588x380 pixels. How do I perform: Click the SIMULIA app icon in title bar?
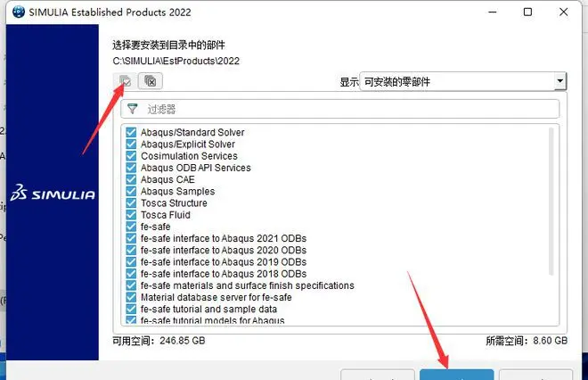[19, 12]
